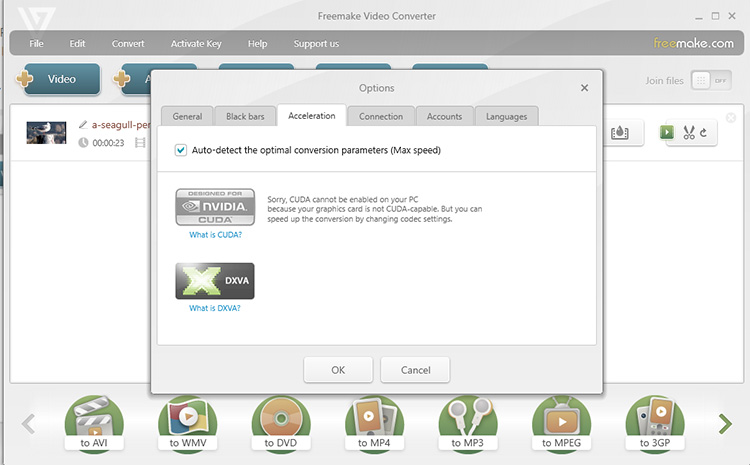Click the NVIDIA CUDA logo
Image resolution: width=750 pixels, height=465 pixels.
tap(215, 207)
